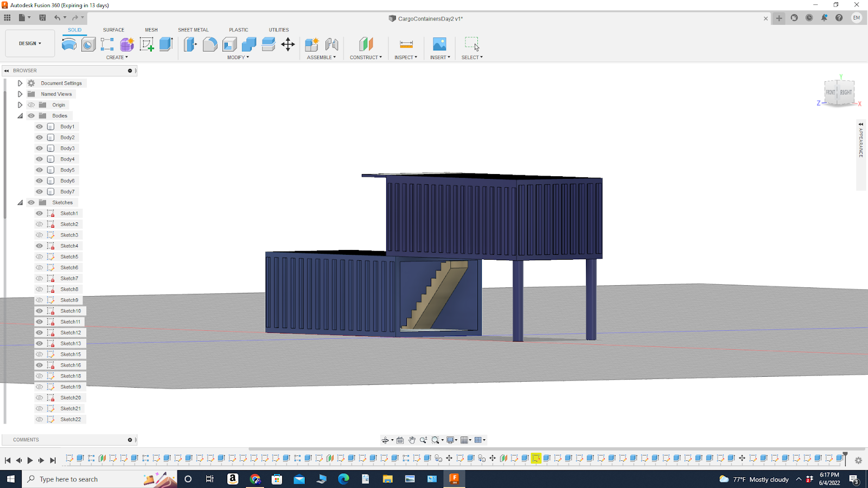Open the Job Status clock icon
868x488 pixels.
pyautogui.click(x=809, y=18)
